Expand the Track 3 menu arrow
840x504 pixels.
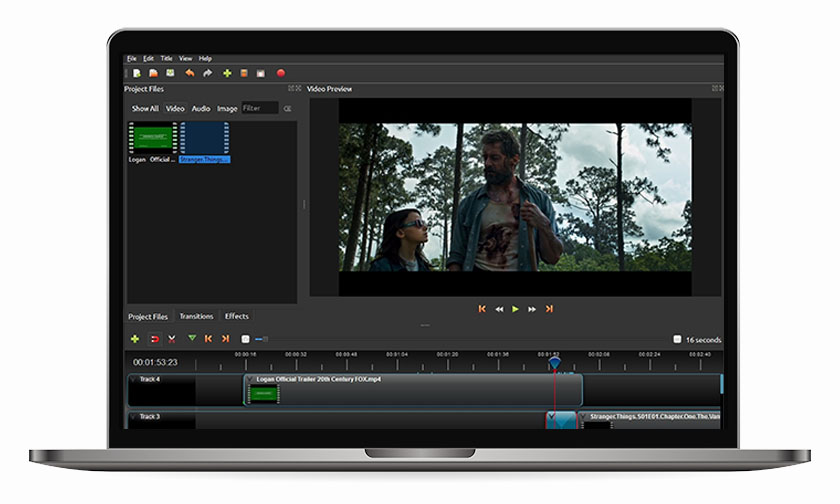coord(133,416)
